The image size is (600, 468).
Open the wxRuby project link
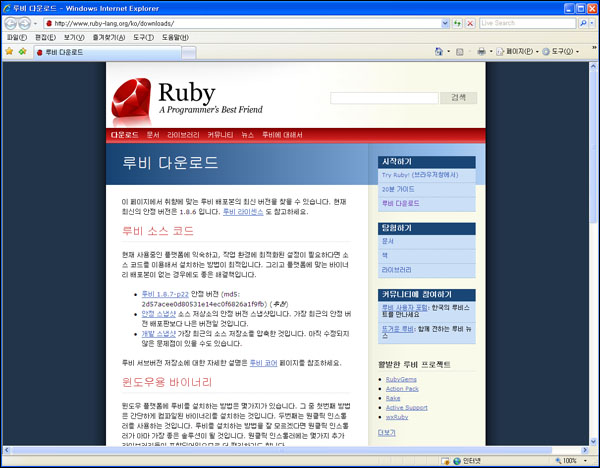click(397, 417)
